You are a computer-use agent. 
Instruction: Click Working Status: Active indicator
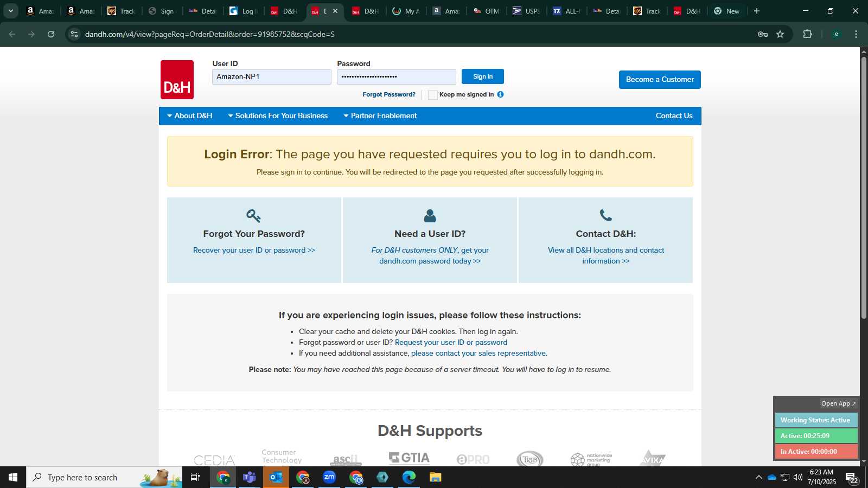pos(816,420)
